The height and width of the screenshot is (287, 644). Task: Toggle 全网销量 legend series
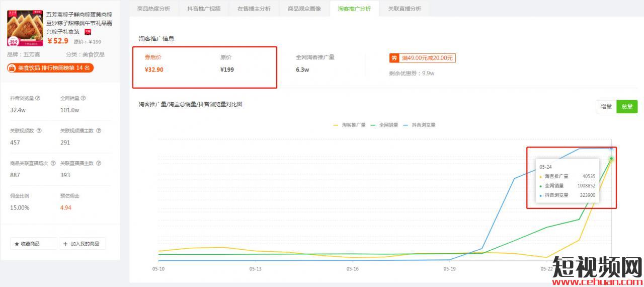pyautogui.click(x=384, y=125)
